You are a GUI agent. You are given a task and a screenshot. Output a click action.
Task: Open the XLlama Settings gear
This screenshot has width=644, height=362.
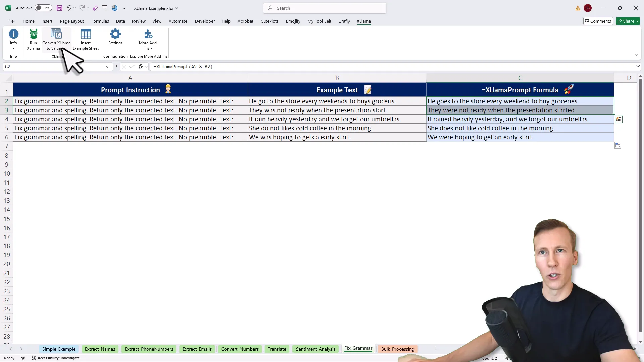[115, 39]
